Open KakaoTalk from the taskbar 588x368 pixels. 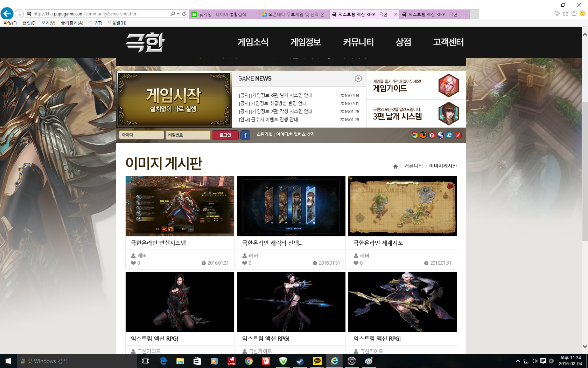click(x=317, y=361)
